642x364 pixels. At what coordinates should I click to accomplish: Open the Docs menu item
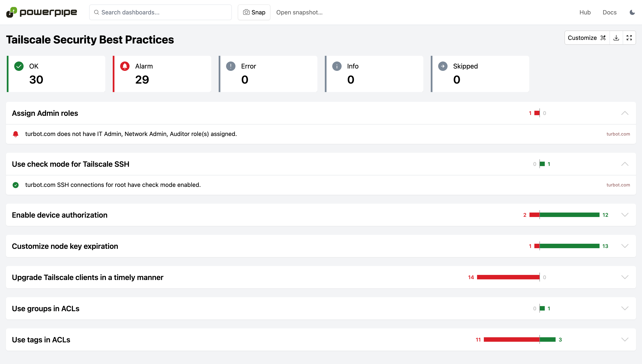[x=609, y=12]
